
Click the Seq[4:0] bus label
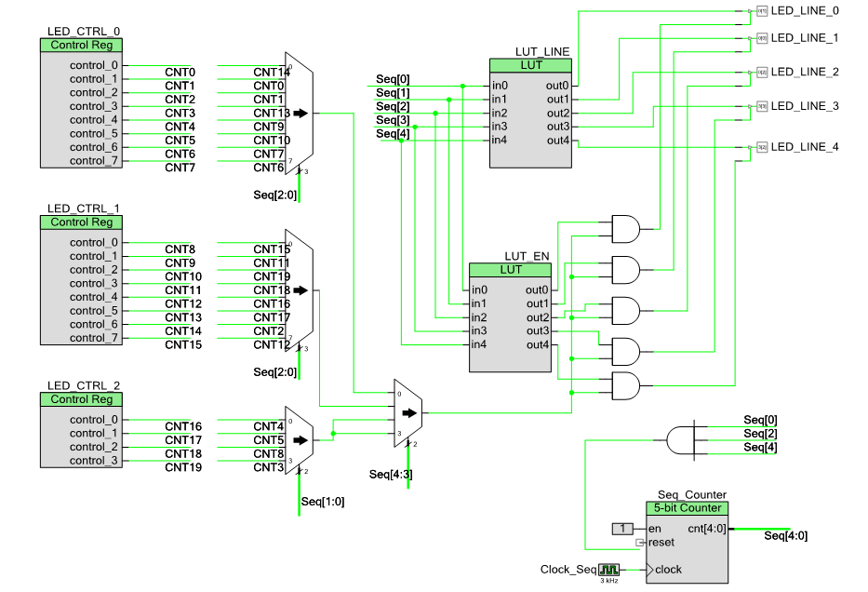coord(785,536)
